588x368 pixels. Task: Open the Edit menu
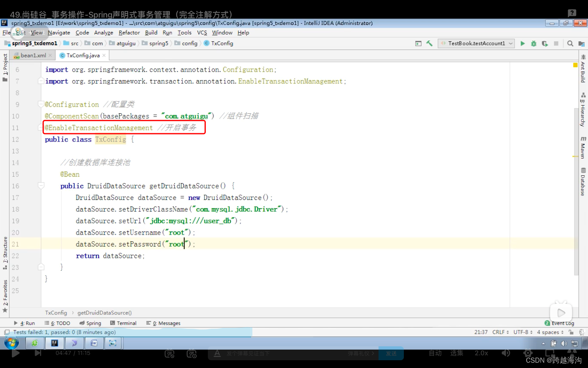pos(20,33)
